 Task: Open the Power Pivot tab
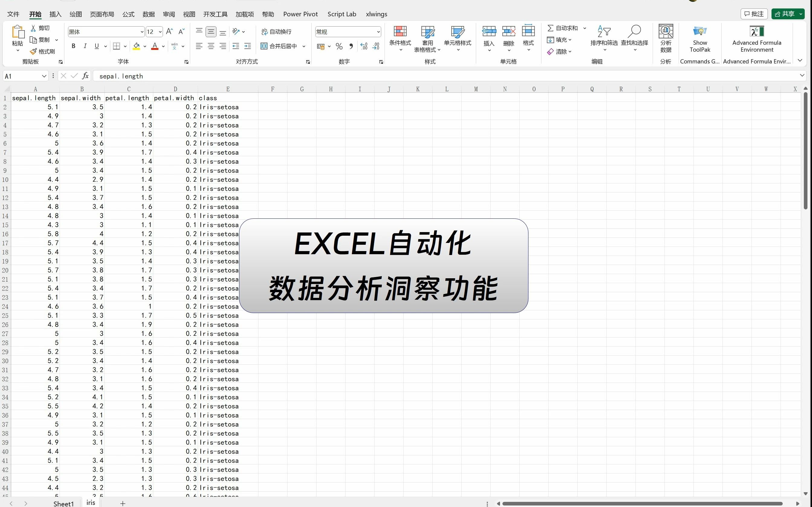(x=300, y=14)
